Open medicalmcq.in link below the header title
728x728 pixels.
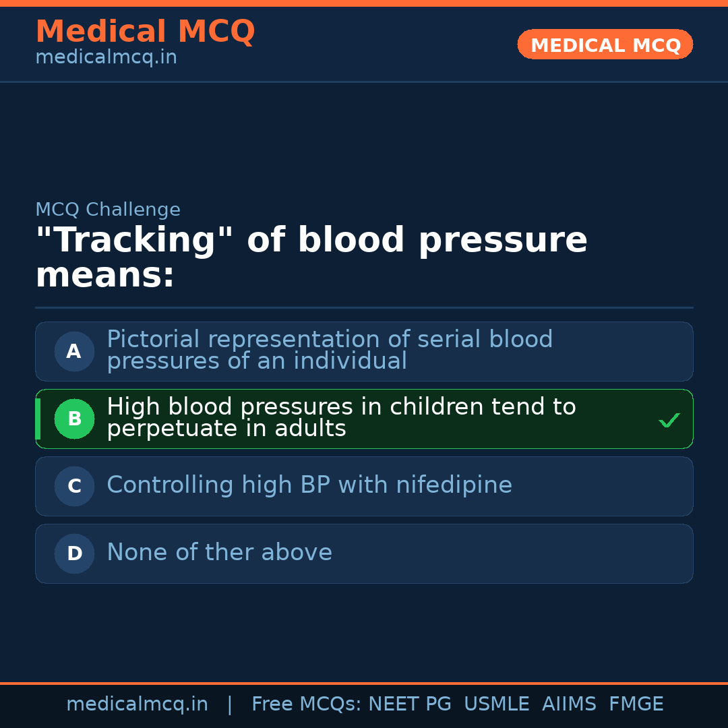106,57
